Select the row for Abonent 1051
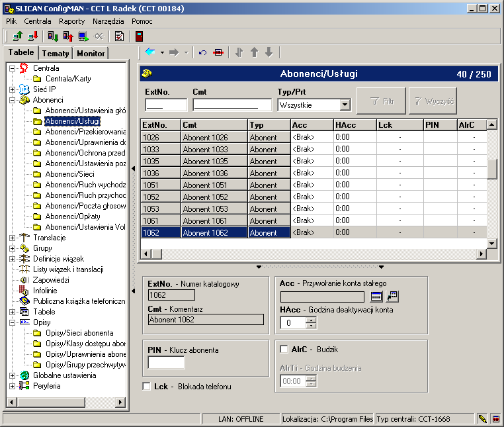 pyautogui.click(x=314, y=185)
